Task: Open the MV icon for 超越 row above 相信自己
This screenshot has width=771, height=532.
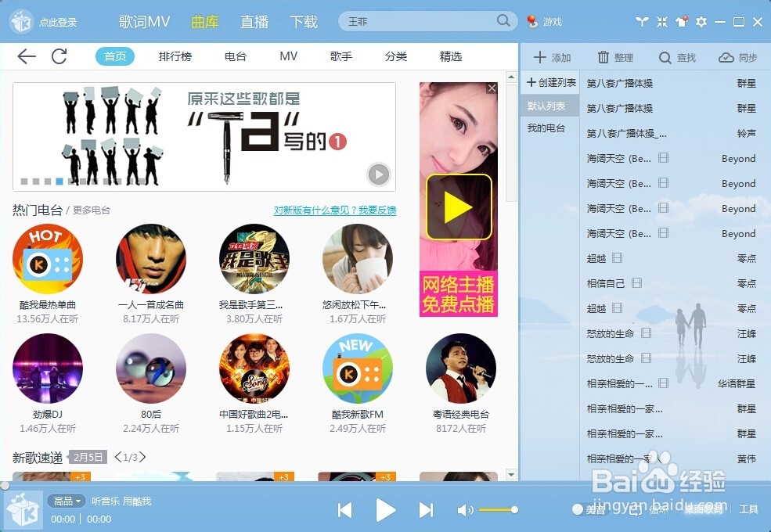Action: point(617,257)
